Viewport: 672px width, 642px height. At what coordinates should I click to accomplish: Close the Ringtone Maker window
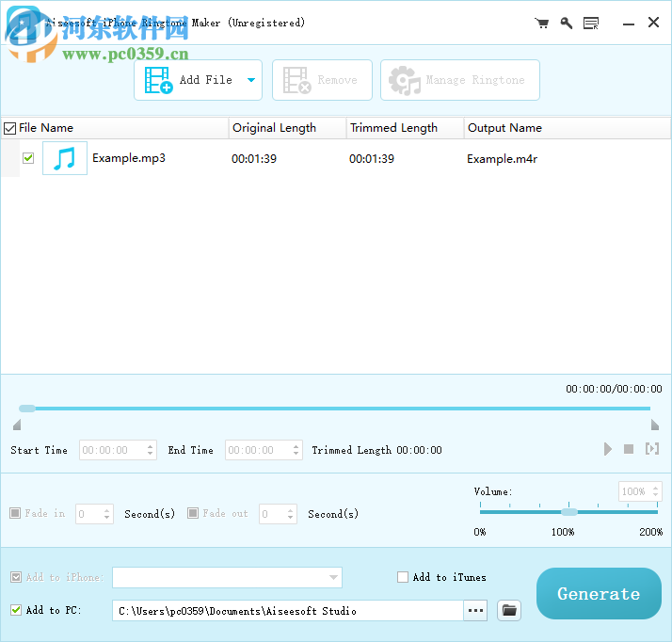point(653,23)
